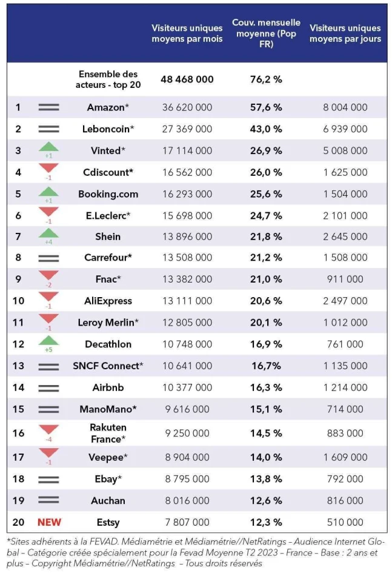
Task: Click the SNCF Connect row name
Action: 108,366
